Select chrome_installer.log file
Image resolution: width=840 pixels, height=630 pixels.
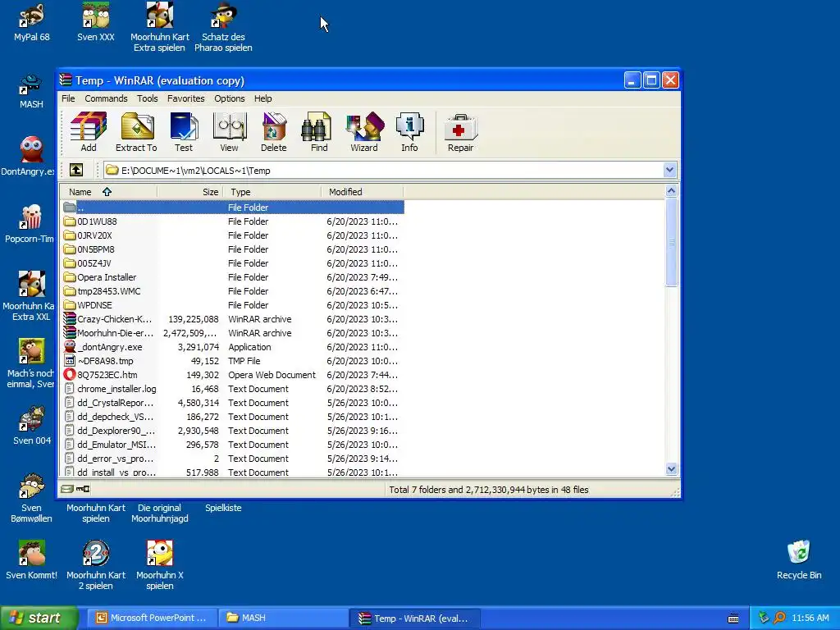(x=232, y=388)
